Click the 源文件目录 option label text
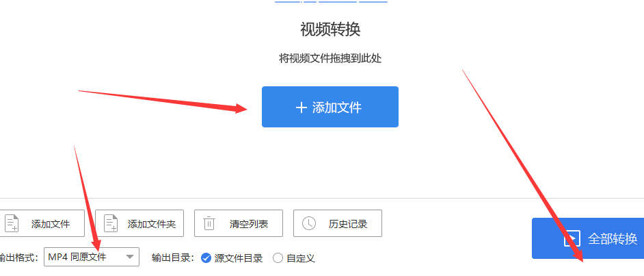This screenshot has height=276, width=644. (x=238, y=258)
